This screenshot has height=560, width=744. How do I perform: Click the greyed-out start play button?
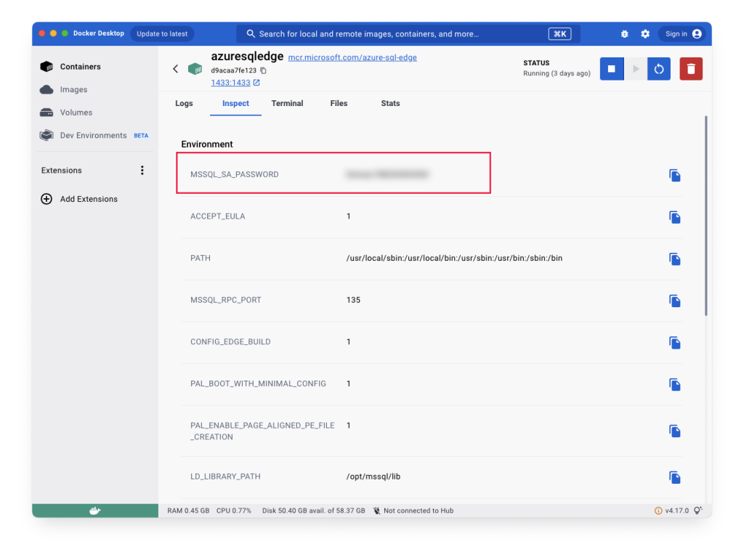pyautogui.click(x=636, y=69)
